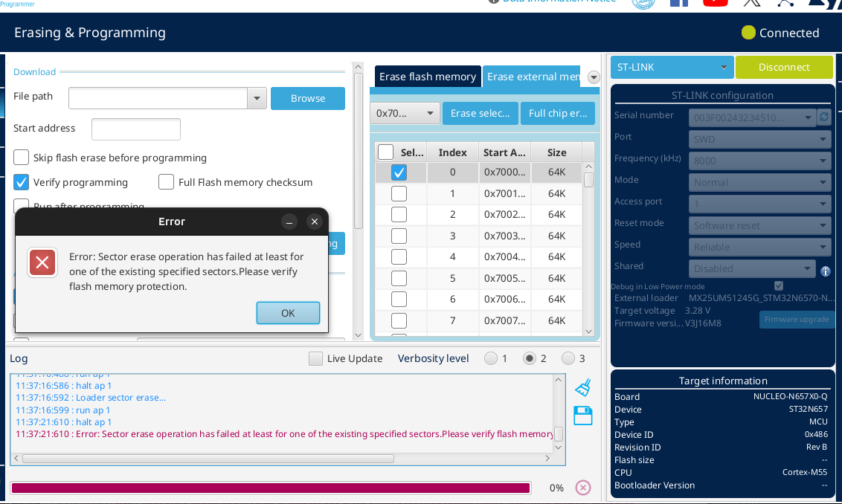The height and width of the screenshot is (504, 842).
Task: Expand the Serial number dropdown
Action: click(x=752, y=117)
